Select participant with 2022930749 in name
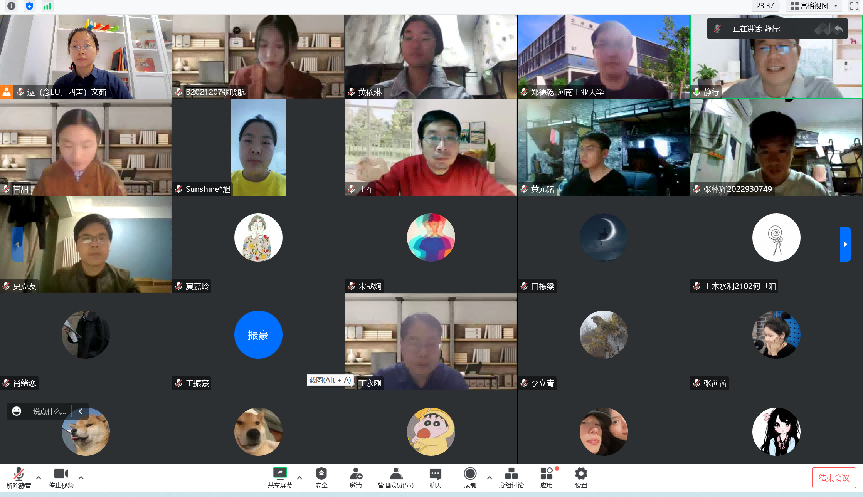The width and height of the screenshot is (863, 497). [x=776, y=148]
